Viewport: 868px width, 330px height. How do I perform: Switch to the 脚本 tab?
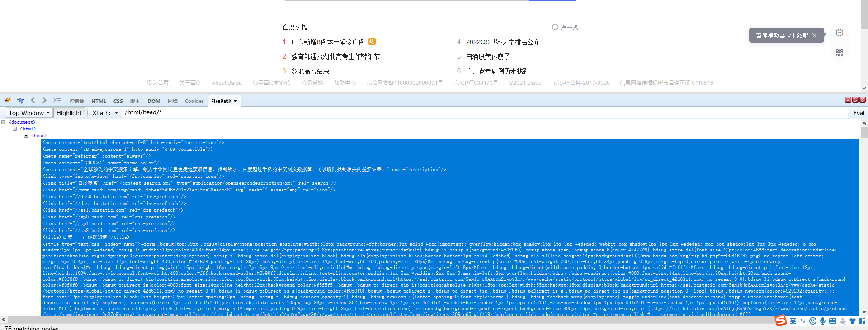tap(135, 101)
